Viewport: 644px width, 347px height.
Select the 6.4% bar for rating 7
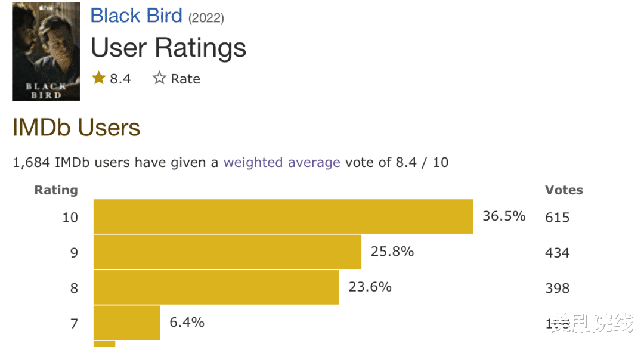tap(127, 323)
